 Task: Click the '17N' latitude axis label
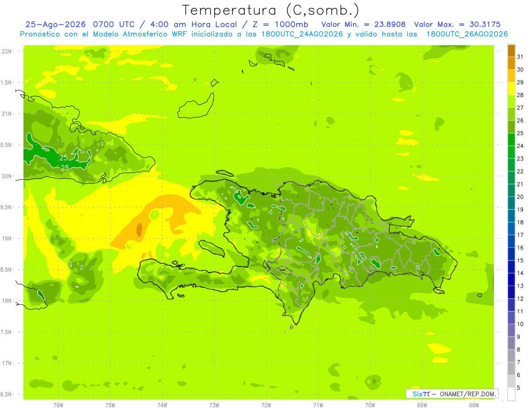tap(6, 363)
